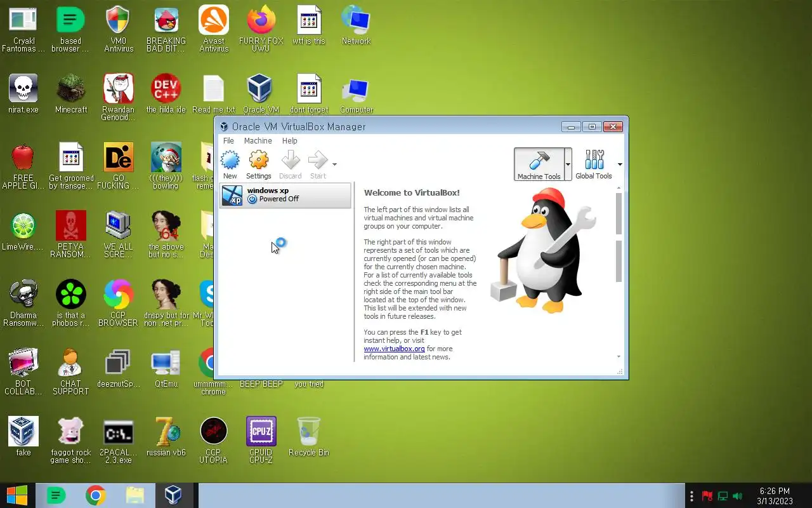The width and height of the screenshot is (812, 508).
Task: Open CHAT SUPPORT desktop icon
Action: (x=70, y=372)
